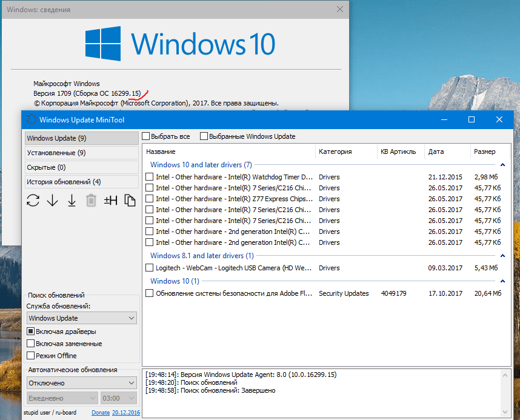Image resolution: width=520 pixels, height=420 pixels.
Task: Click the install updates arrow icon
Action: pos(72,201)
